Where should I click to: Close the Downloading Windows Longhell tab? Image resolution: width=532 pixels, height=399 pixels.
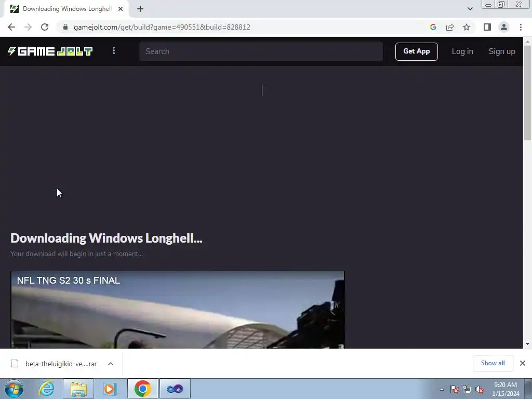tap(121, 9)
